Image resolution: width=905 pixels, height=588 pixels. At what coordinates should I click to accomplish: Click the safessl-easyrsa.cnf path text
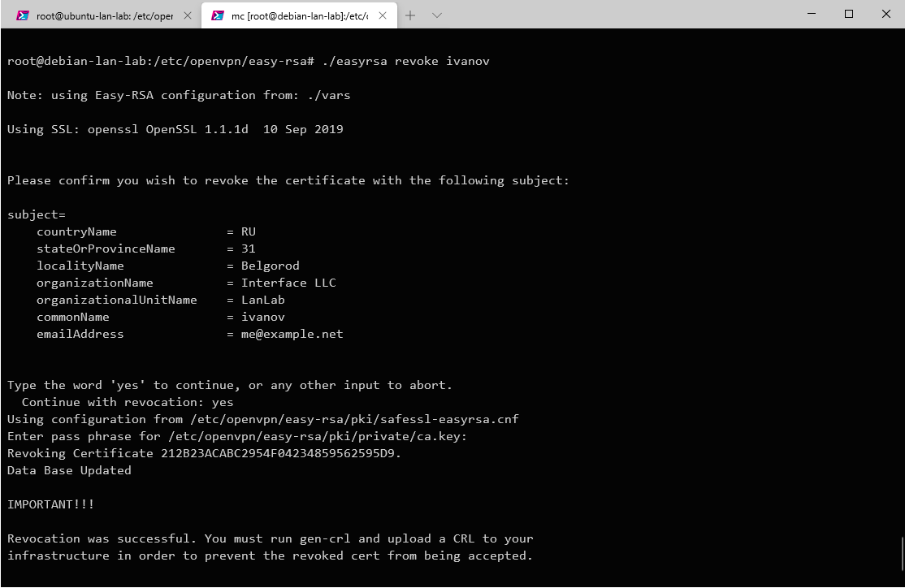pyautogui.click(x=354, y=419)
